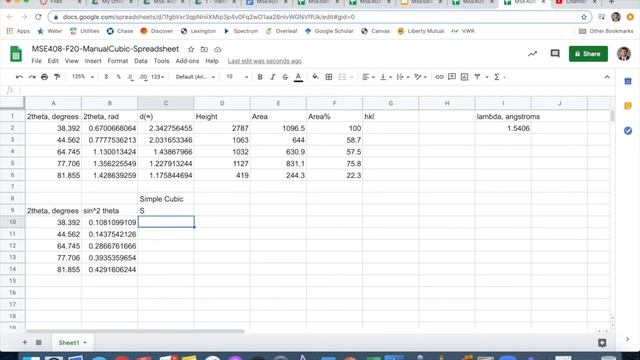Open the activity dashboard trend icon

click(x=532, y=53)
